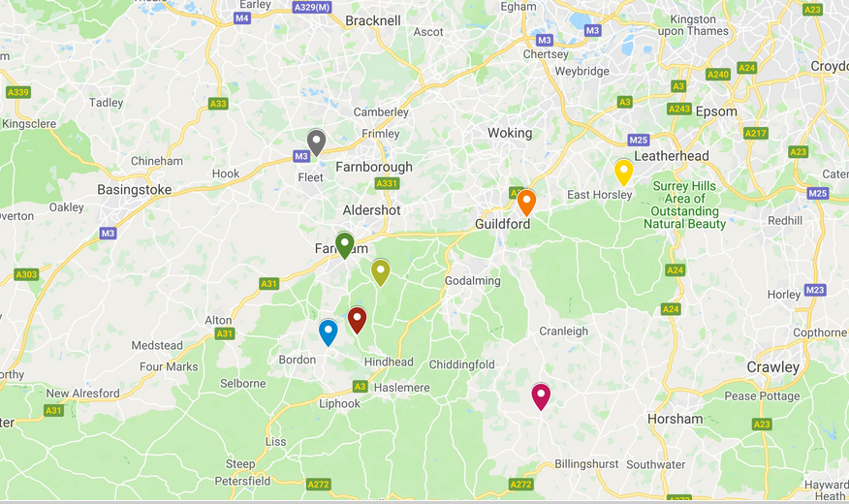The width and height of the screenshot is (849, 504).
Task: Click the Basingstoke town label
Action: tap(135, 190)
